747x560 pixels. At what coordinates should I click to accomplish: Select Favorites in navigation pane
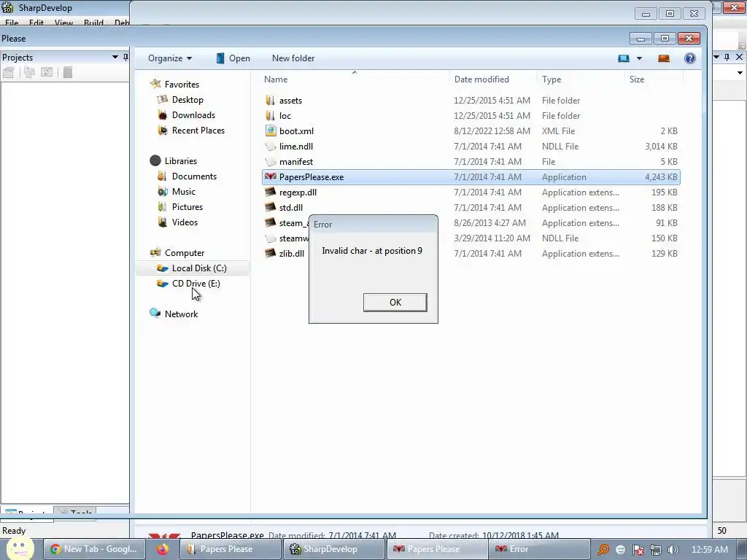coord(182,85)
